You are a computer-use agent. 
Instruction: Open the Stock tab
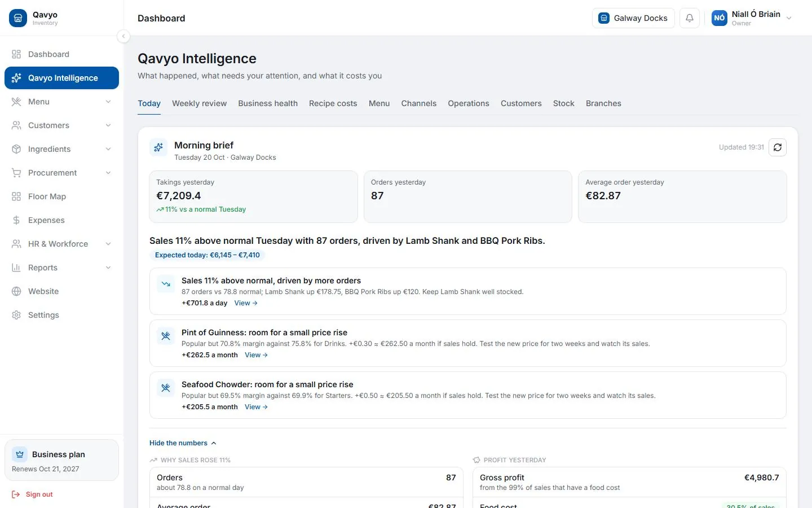click(x=564, y=103)
